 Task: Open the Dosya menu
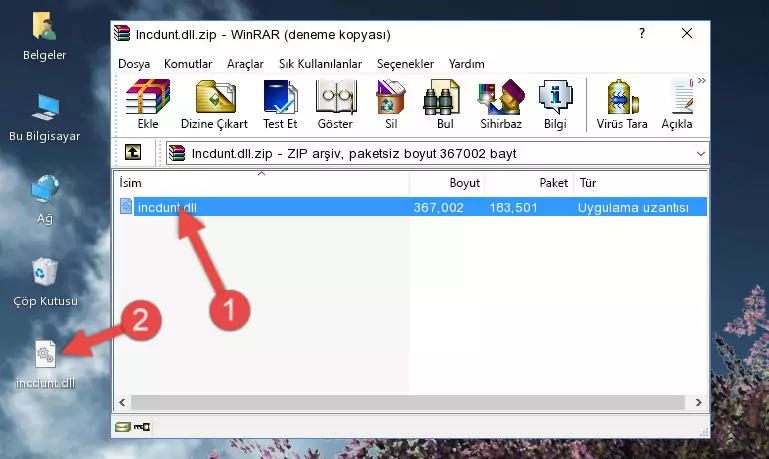click(134, 64)
